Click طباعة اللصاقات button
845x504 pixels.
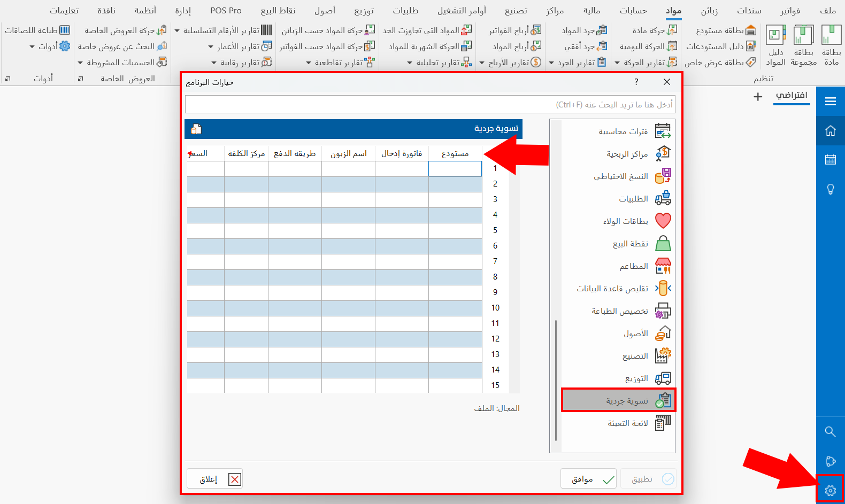(37, 30)
